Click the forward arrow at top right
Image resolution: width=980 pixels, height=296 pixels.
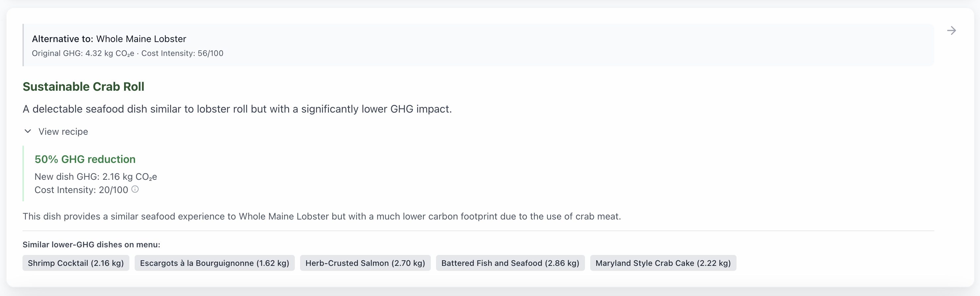pos(952,30)
